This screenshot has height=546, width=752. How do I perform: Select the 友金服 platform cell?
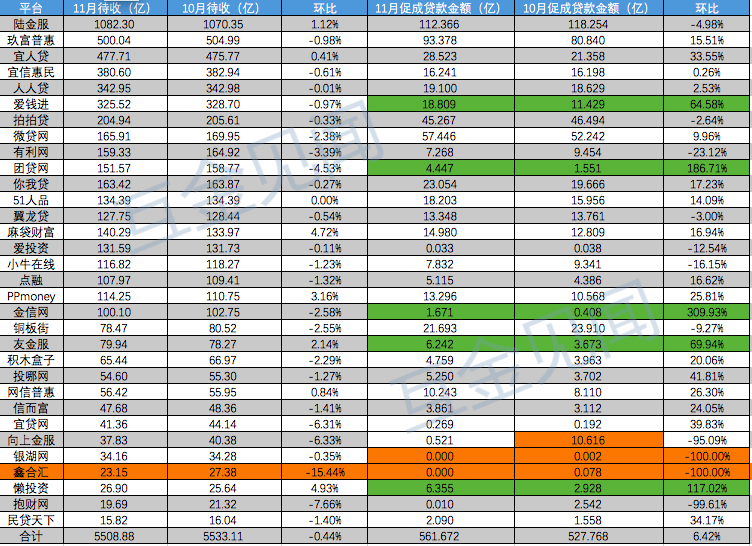pyautogui.click(x=31, y=344)
